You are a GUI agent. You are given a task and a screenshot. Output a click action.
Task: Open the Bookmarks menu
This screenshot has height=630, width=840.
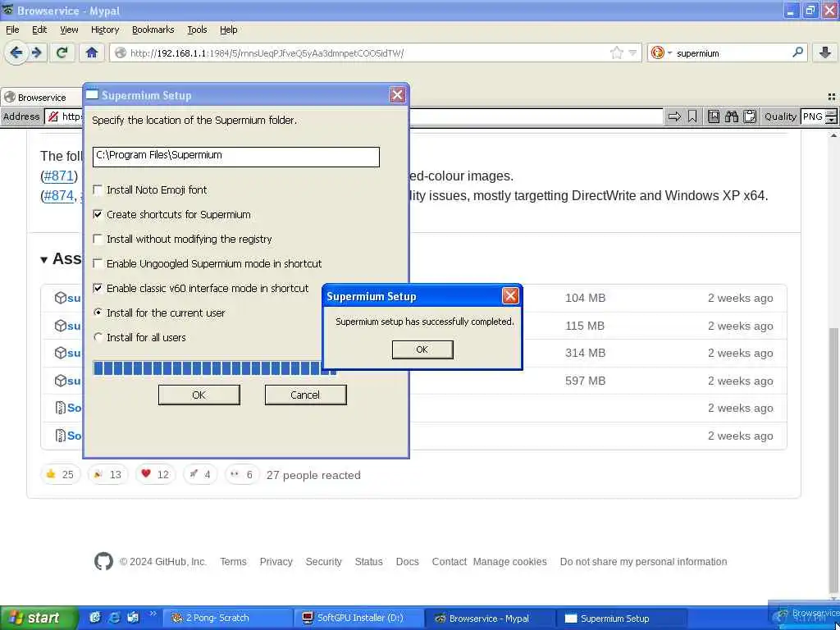[153, 30]
